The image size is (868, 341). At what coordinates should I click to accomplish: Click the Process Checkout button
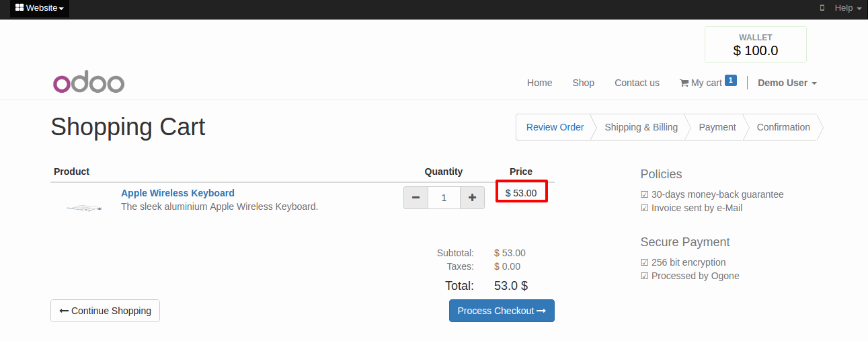[x=502, y=311]
